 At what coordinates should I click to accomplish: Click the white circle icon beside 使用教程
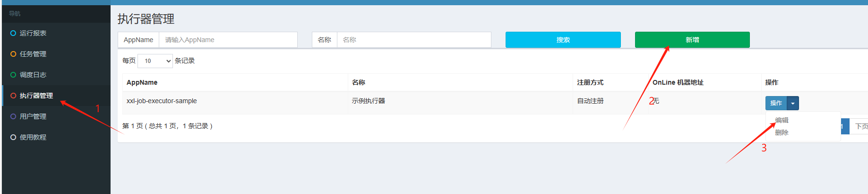point(13,137)
